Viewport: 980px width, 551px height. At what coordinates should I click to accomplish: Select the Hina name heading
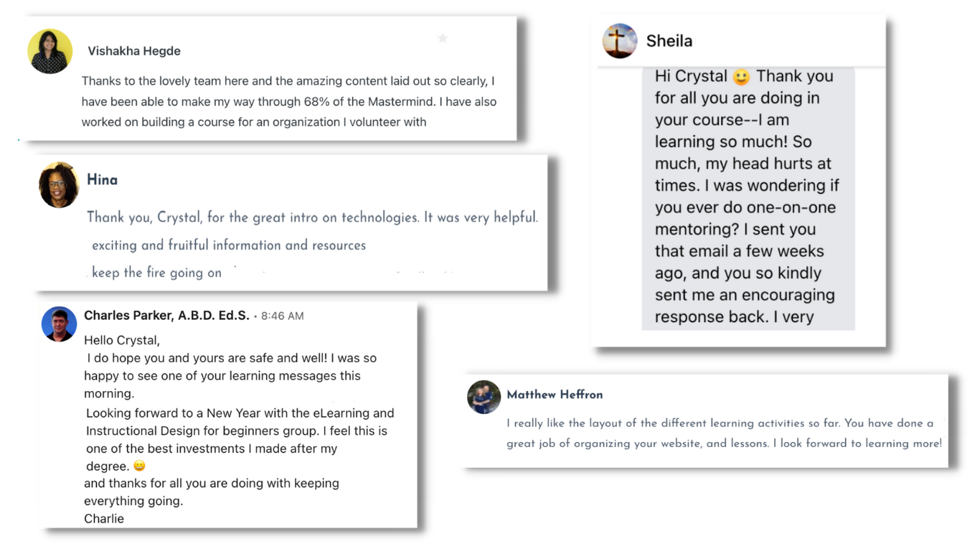tap(102, 180)
